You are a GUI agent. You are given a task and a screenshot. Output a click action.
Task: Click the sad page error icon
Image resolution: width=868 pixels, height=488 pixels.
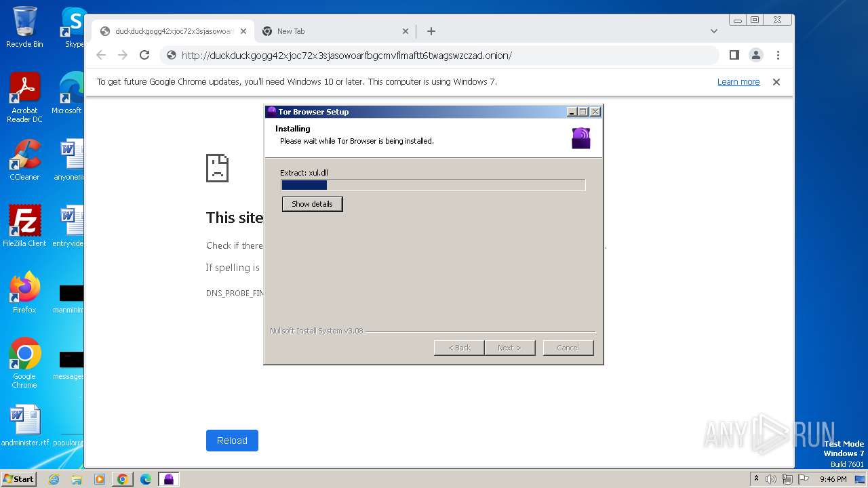click(x=218, y=167)
